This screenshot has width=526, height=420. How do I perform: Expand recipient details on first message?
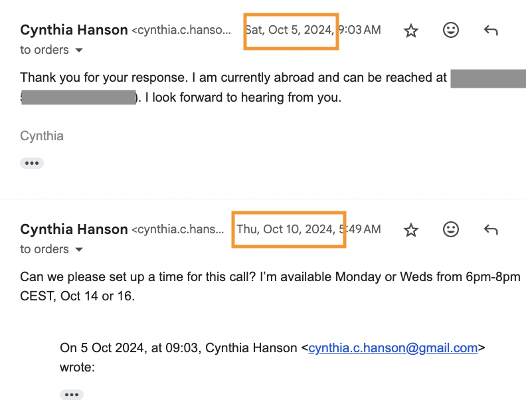point(79,51)
